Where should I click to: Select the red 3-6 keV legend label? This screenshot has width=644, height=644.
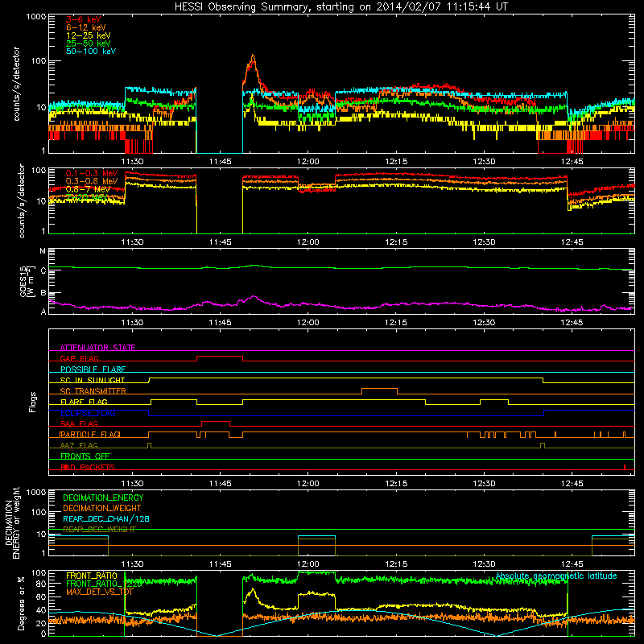coord(84,19)
